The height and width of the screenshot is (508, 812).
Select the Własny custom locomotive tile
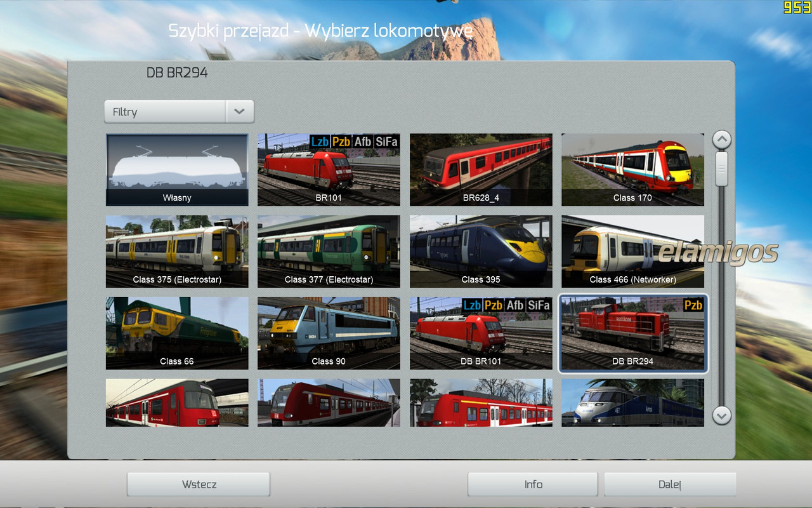[177, 170]
